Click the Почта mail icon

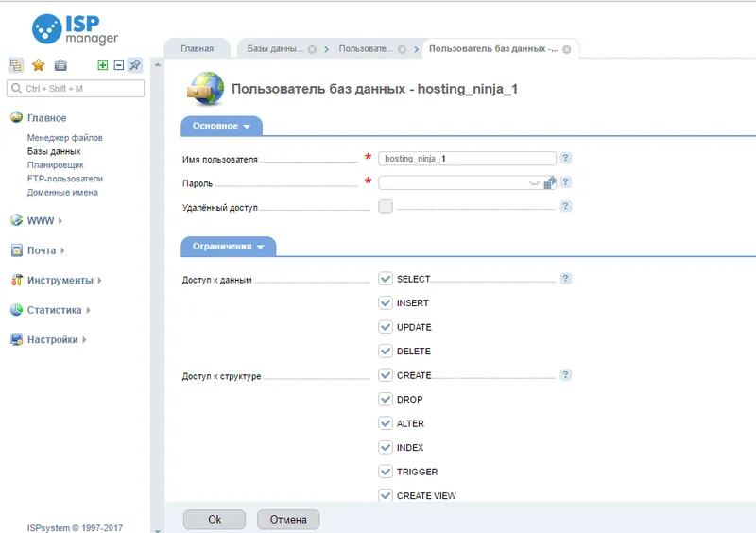[x=16, y=249]
